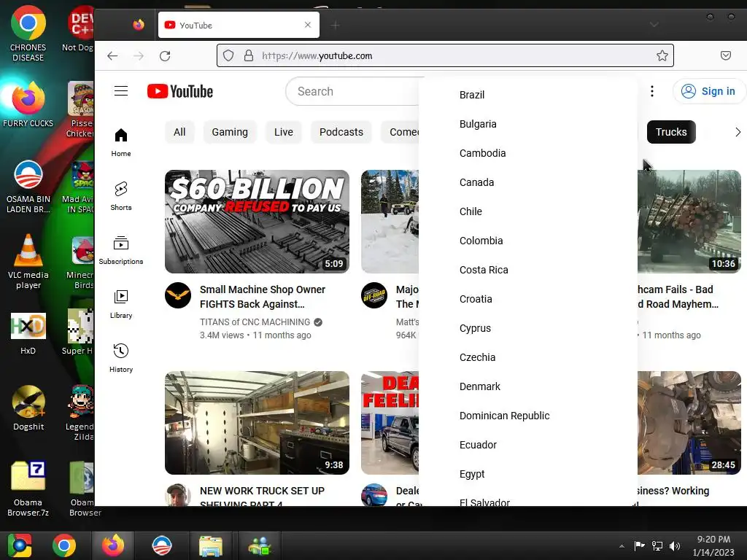The height and width of the screenshot is (560, 747).
Task: Open Shorts from the sidebar
Action: pos(121,196)
